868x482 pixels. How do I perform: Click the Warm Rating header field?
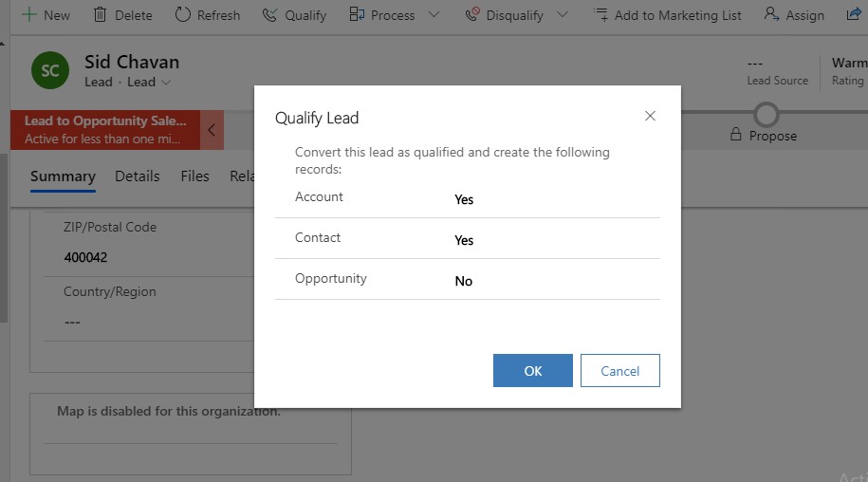[x=849, y=72]
